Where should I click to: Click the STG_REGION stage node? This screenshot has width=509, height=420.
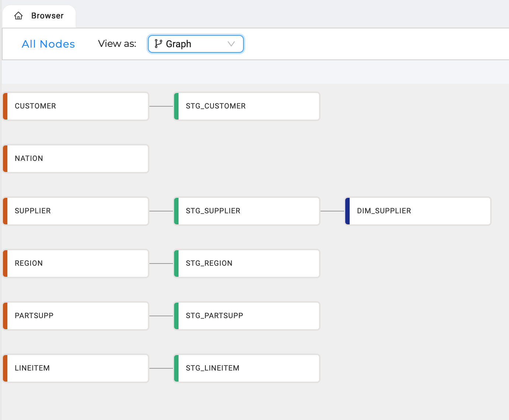tap(247, 264)
